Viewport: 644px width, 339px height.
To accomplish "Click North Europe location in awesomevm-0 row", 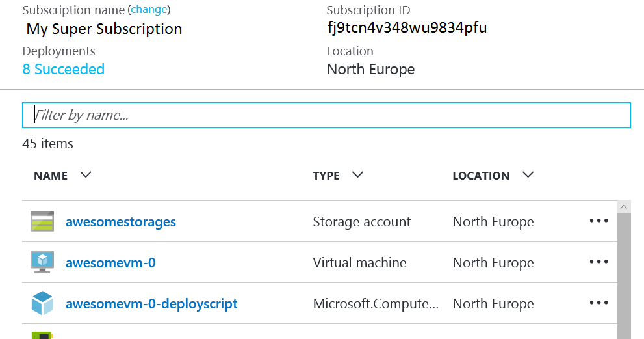I will click(493, 263).
